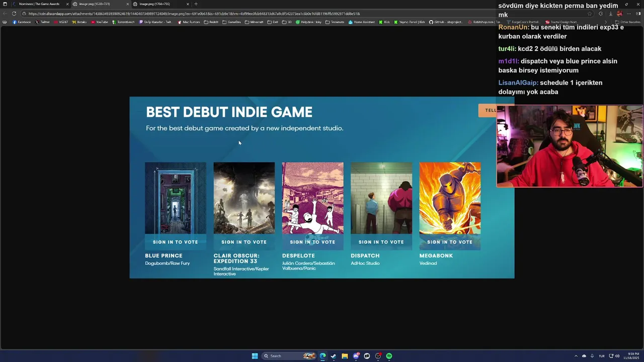Open Twitter bookmark
Image resolution: width=644 pixels, height=362 pixels.
(42, 22)
